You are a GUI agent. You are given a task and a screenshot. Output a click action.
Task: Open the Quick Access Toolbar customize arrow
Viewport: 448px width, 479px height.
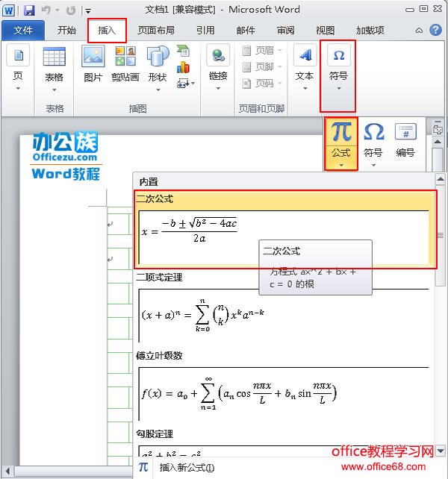tap(88, 11)
